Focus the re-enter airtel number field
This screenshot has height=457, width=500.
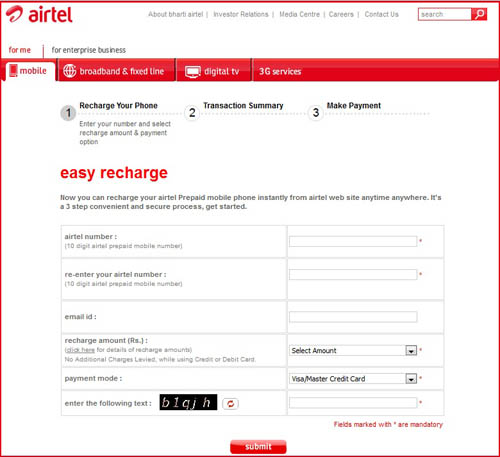(x=353, y=274)
